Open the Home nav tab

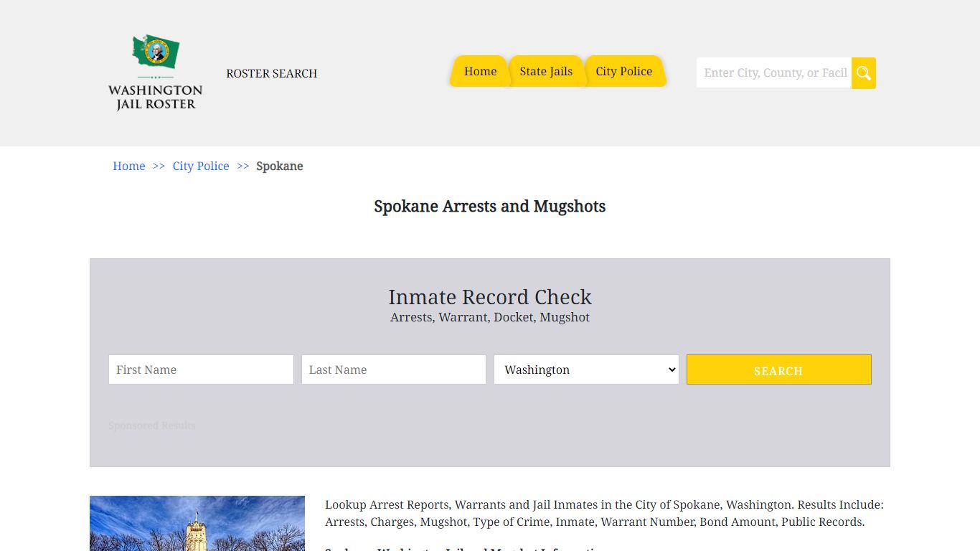(x=480, y=71)
